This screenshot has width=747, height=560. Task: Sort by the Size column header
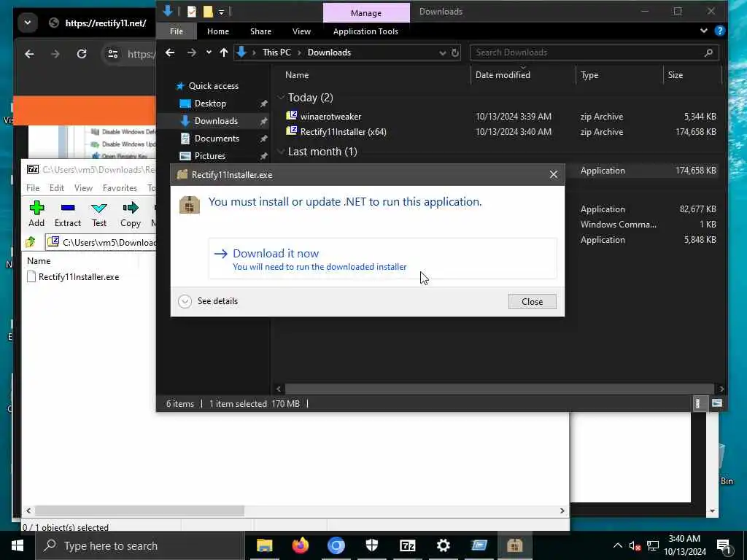pyautogui.click(x=675, y=75)
